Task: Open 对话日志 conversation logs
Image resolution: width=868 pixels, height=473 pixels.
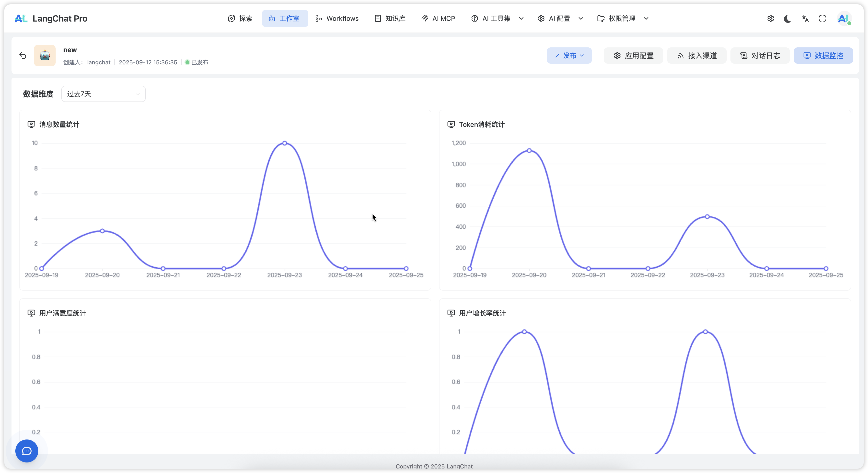Action: tap(760, 56)
